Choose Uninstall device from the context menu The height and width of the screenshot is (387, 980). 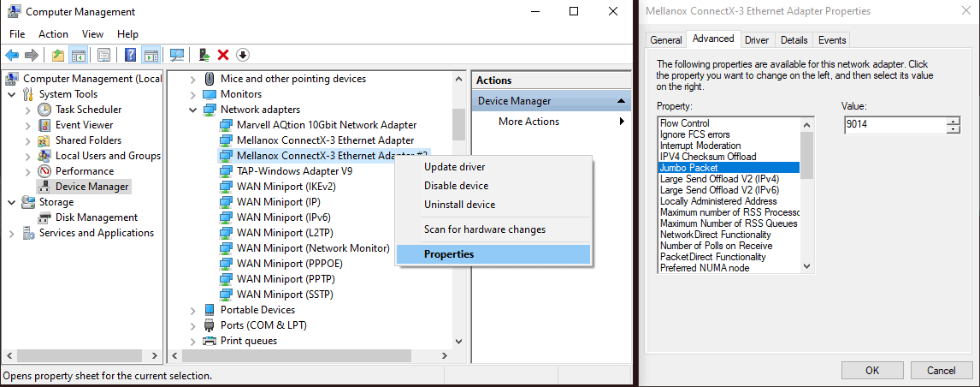click(x=493, y=204)
